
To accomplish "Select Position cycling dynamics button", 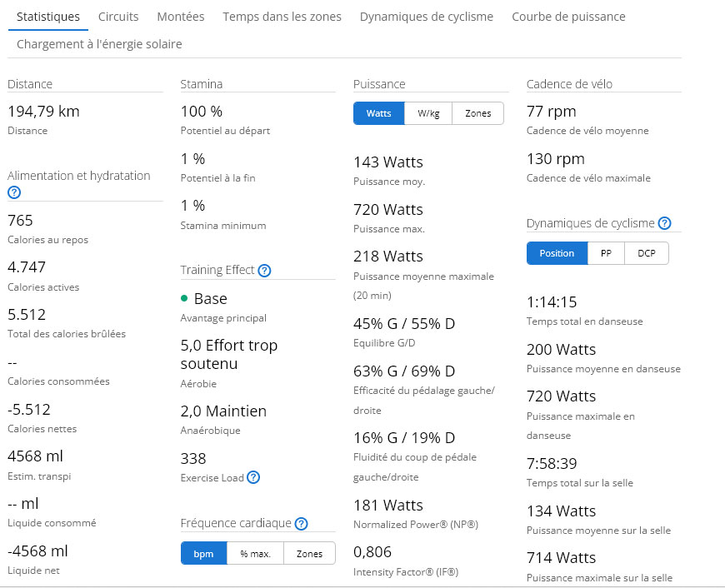I will tap(557, 253).
